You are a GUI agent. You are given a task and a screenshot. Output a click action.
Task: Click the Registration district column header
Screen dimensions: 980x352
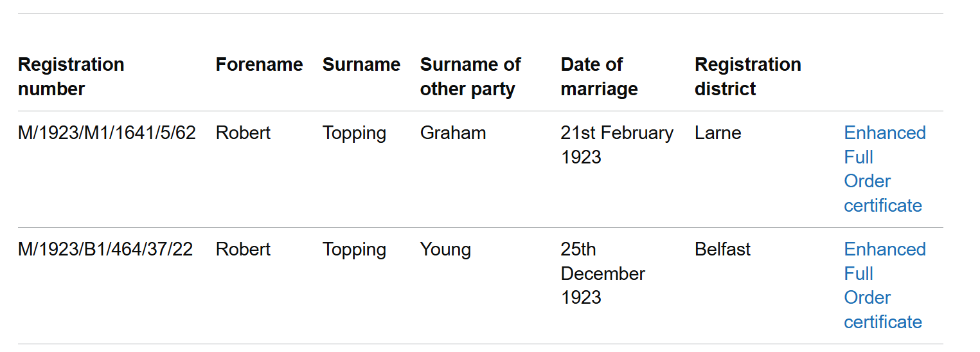coord(747,77)
